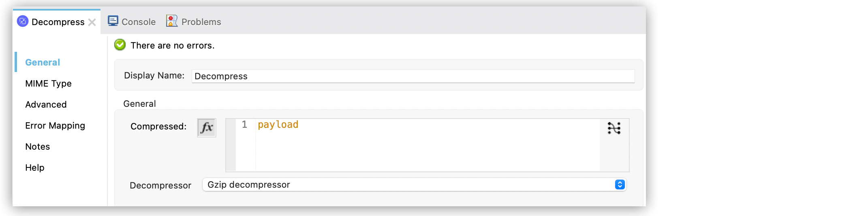Click line number 1 in editor gutter

coord(244,125)
